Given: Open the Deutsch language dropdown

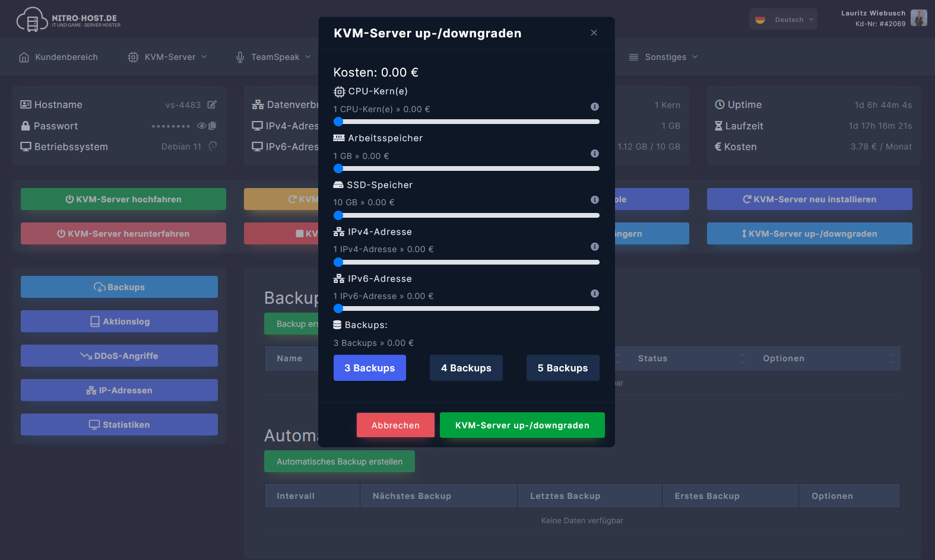Looking at the screenshot, I should point(783,20).
